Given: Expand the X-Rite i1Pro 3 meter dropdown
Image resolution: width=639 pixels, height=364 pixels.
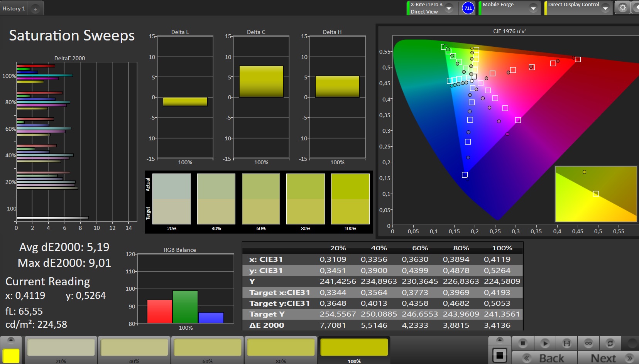Looking at the screenshot, I should [449, 8].
